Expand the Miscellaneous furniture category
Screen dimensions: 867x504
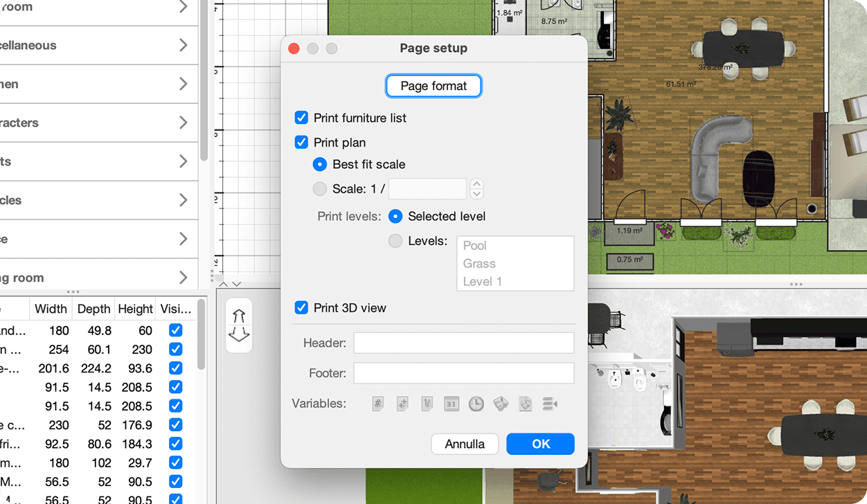183,46
